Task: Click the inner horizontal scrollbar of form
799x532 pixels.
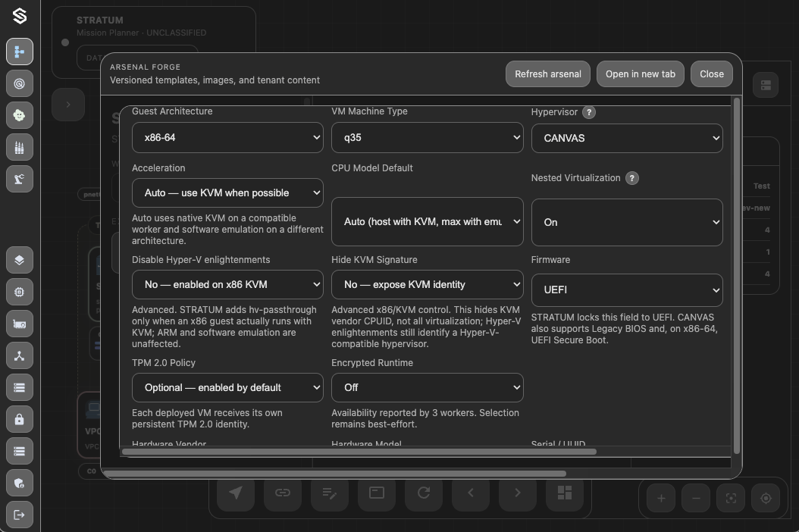Action: coord(359,452)
